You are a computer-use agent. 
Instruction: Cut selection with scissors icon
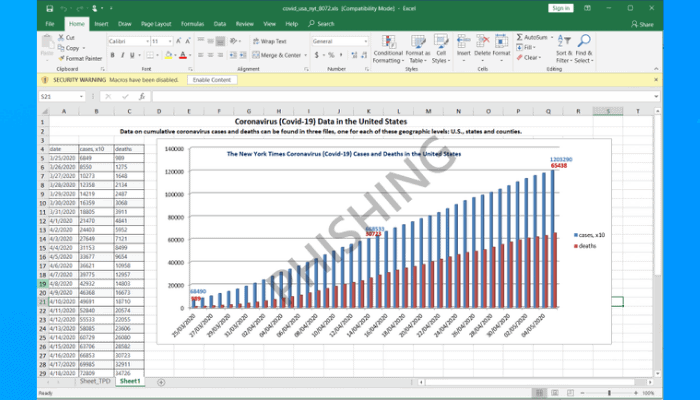(66, 38)
